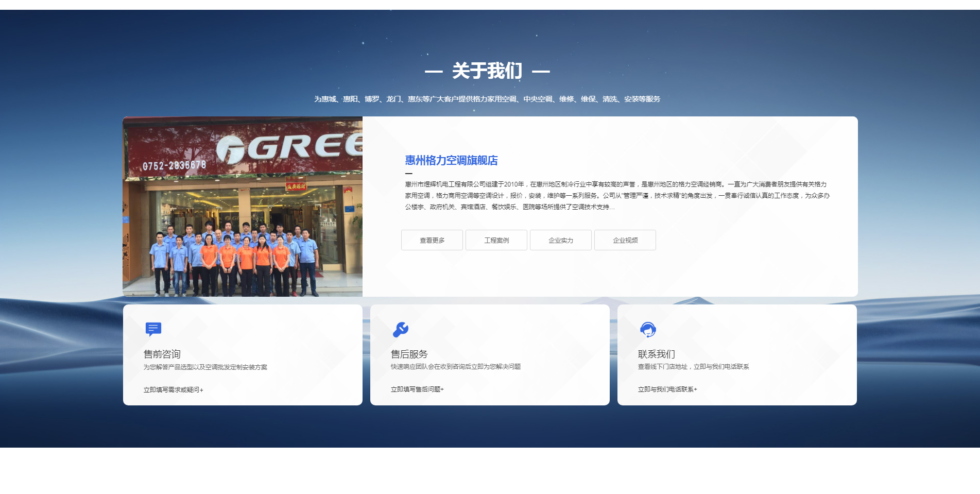The image size is (980, 494).
Task: Click the service areas subtitle under 关于我们
Action: click(x=487, y=99)
